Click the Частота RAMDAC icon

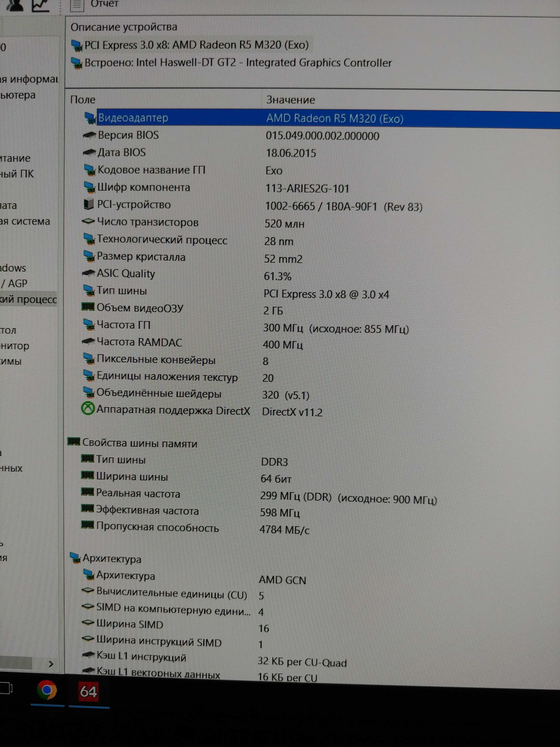[x=88, y=341]
